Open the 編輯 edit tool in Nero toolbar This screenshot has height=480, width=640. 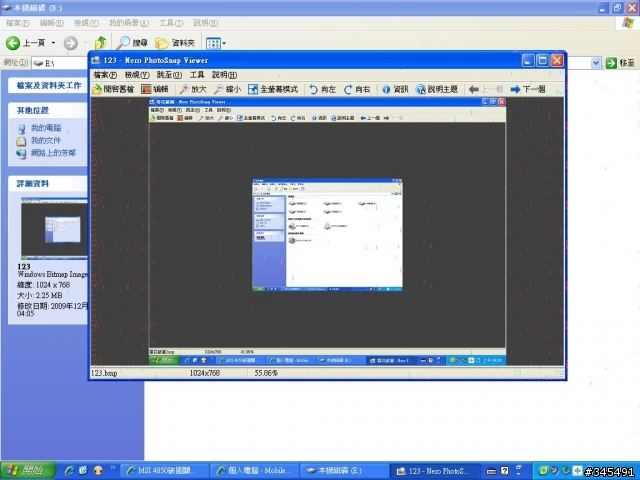pos(146,89)
